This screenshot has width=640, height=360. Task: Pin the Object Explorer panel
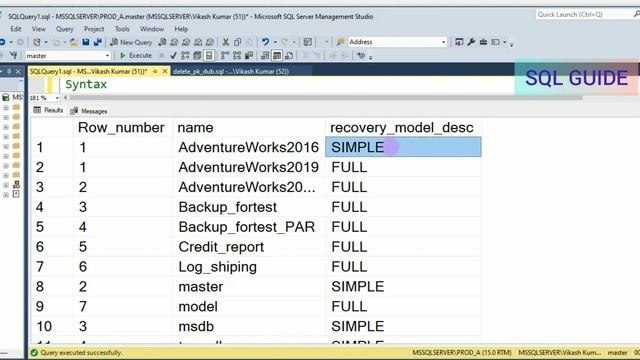click(9, 71)
